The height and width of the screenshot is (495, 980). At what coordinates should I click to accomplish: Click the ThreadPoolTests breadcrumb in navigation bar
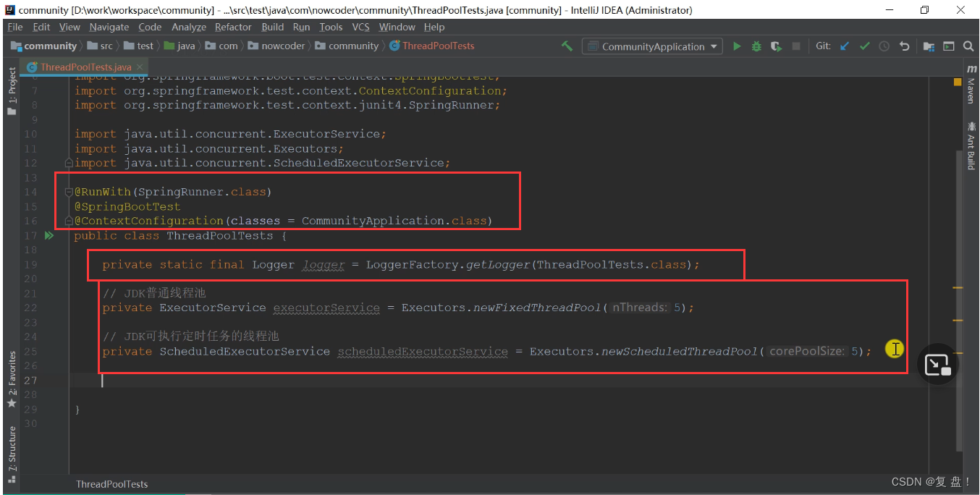pyautogui.click(x=431, y=46)
